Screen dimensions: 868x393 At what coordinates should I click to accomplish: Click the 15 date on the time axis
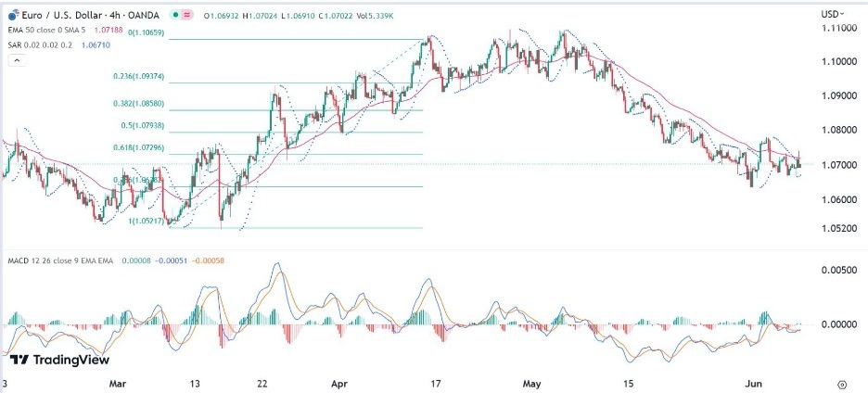click(x=627, y=384)
